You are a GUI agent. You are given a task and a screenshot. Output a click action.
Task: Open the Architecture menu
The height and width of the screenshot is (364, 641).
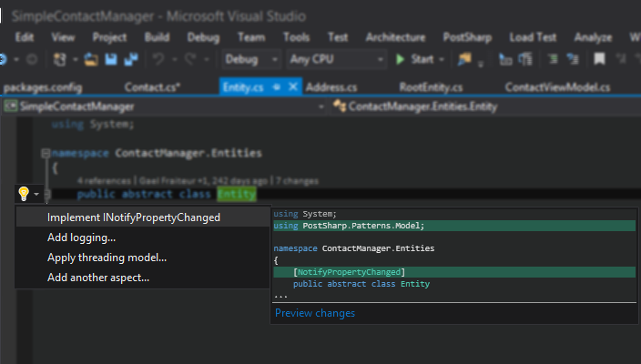tap(395, 37)
